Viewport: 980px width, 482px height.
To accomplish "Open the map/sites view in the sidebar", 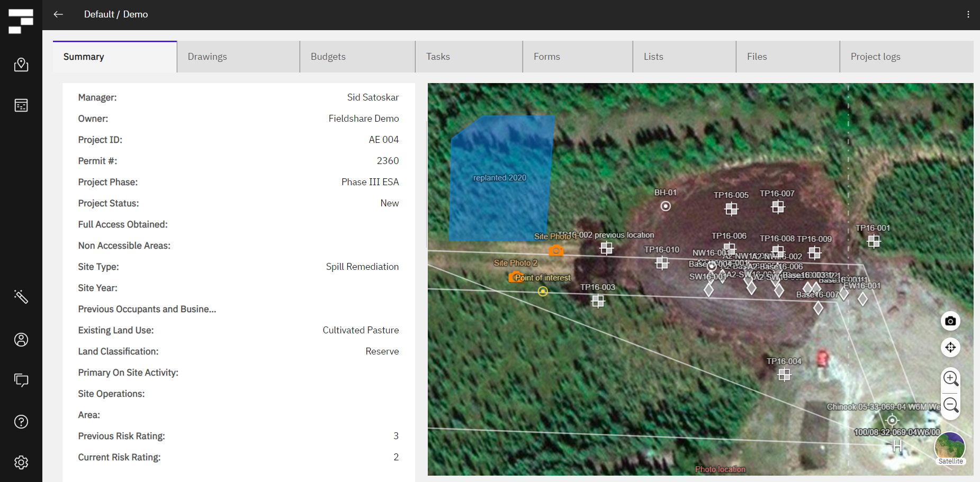I will 21,65.
